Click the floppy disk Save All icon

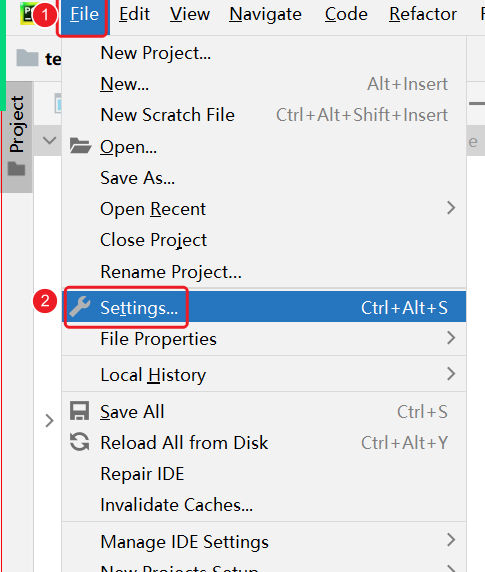click(79, 411)
